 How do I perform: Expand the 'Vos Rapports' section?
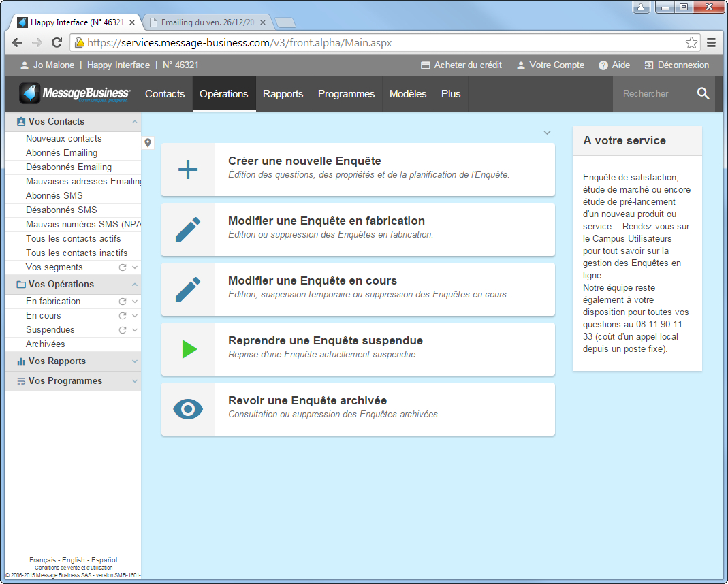coord(135,361)
